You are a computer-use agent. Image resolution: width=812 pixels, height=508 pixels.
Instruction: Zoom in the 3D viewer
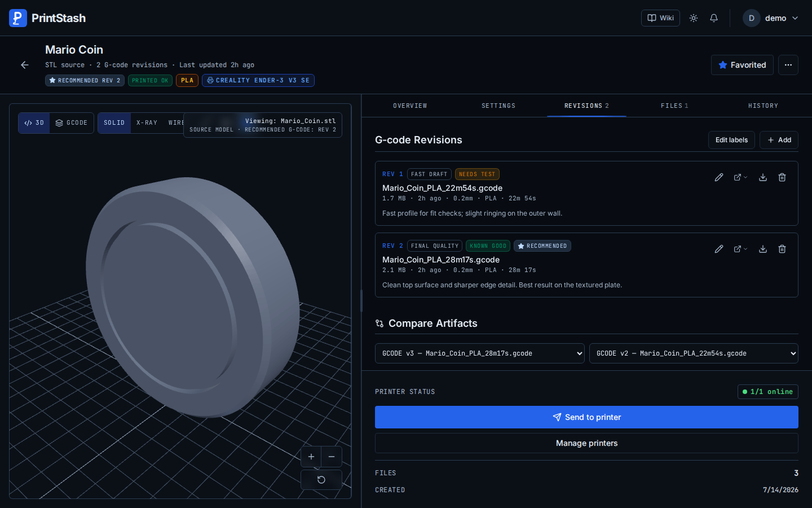coord(311,457)
